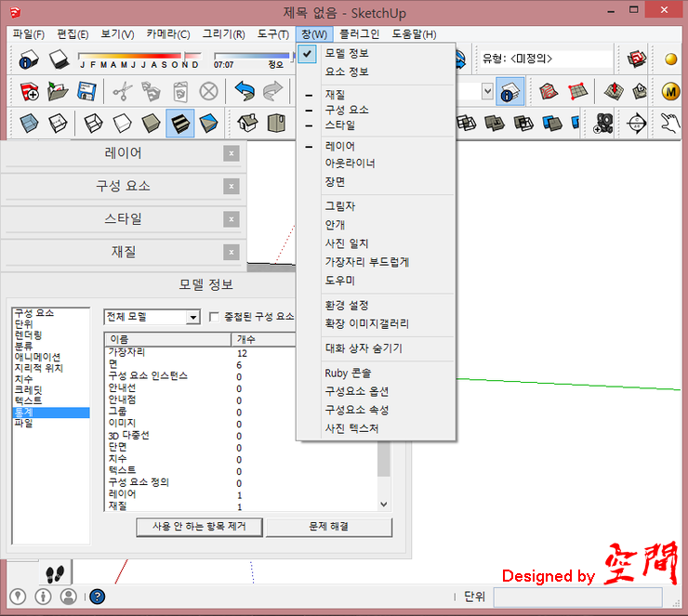Click the shadow month date slider

coord(140,56)
